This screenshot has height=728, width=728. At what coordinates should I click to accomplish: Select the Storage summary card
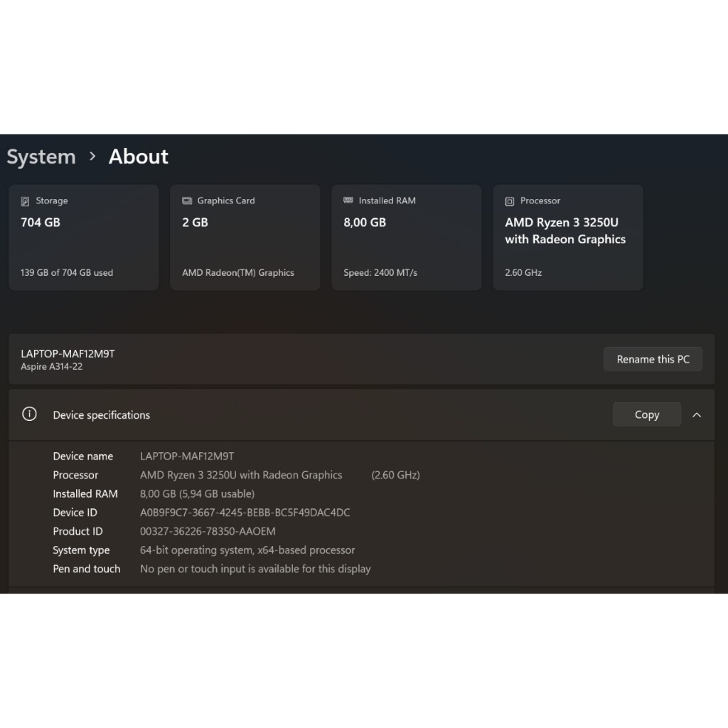click(83, 237)
